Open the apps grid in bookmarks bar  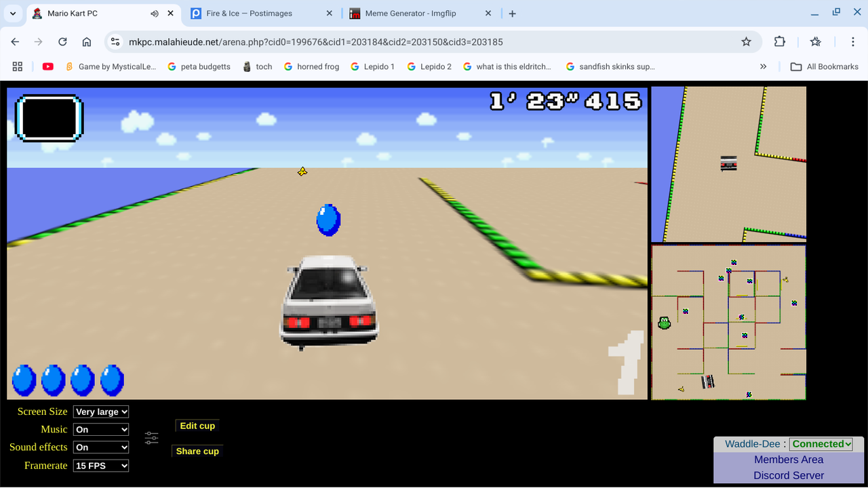click(x=18, y=66)
